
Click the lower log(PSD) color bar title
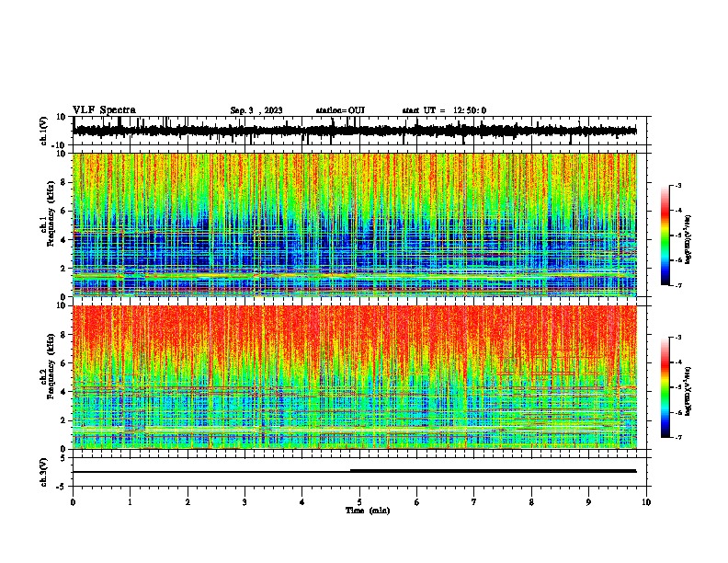pyautogui.click(x=688, y=391)
